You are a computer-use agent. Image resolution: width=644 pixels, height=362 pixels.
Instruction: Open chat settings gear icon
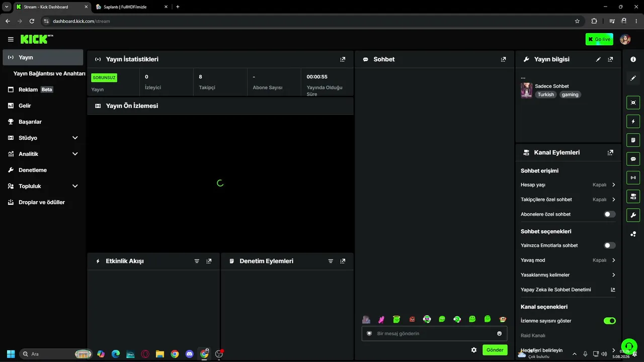[473, 350]
